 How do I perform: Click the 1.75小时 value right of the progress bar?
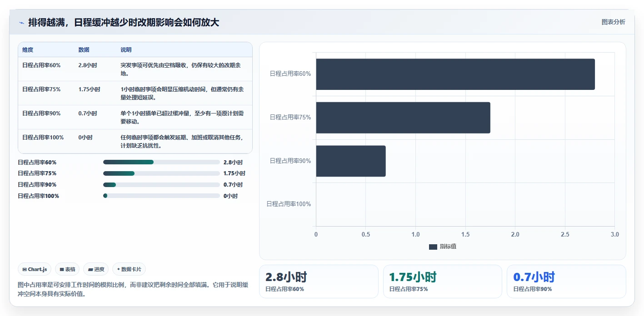[x=235, y=173]
